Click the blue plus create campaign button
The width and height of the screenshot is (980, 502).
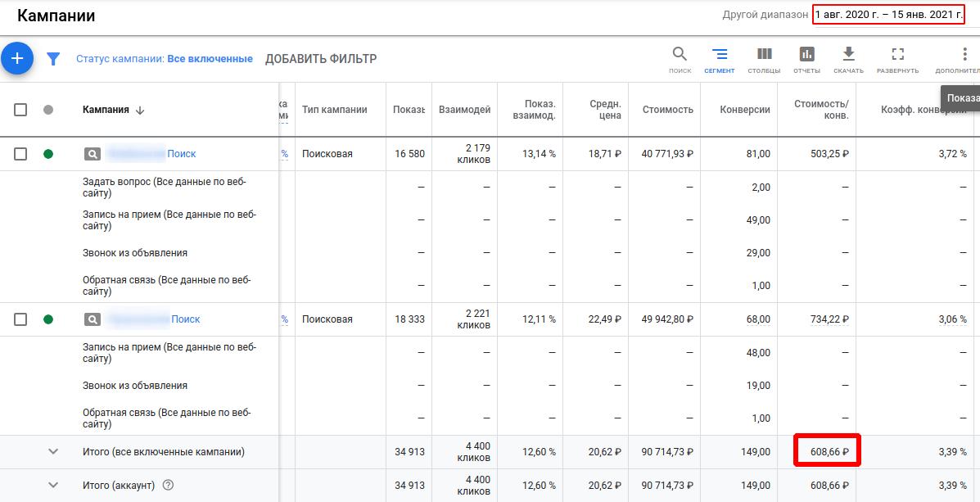pyautogui.click(x=17, y=59)
